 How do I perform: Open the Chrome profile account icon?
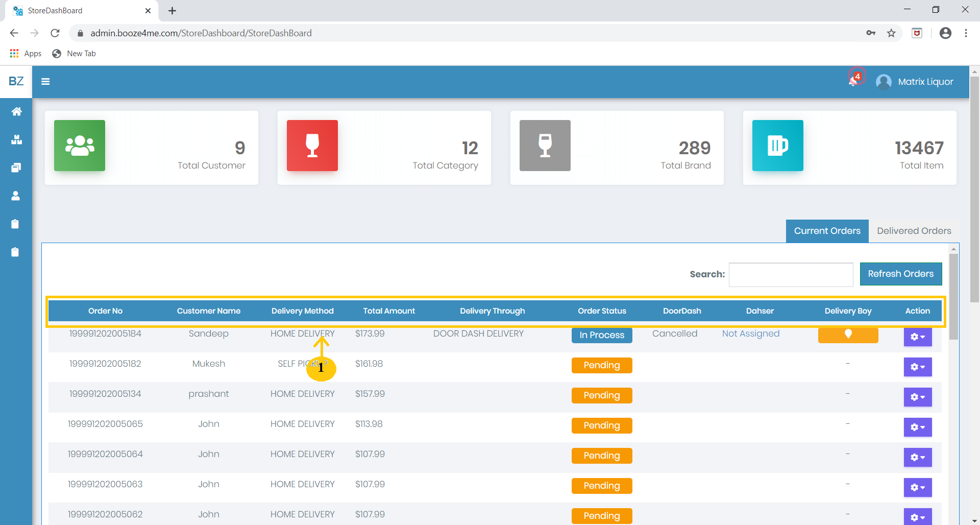(945, 33)
